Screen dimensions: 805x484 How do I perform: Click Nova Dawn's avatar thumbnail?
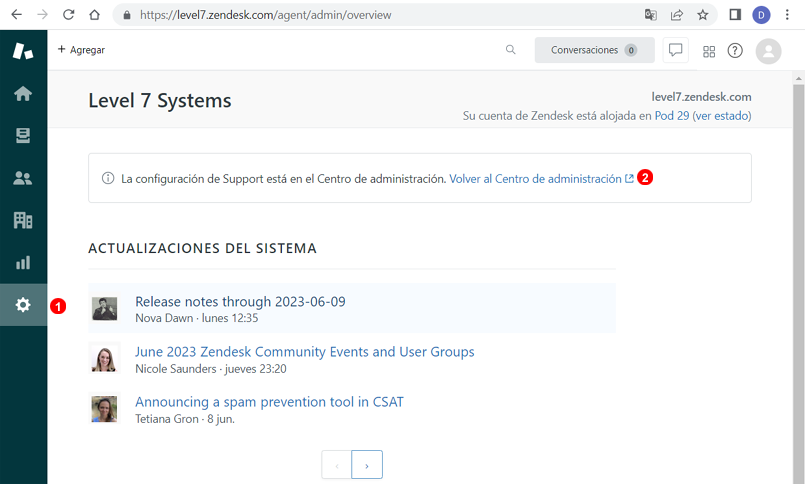click(x=105, y=308)
